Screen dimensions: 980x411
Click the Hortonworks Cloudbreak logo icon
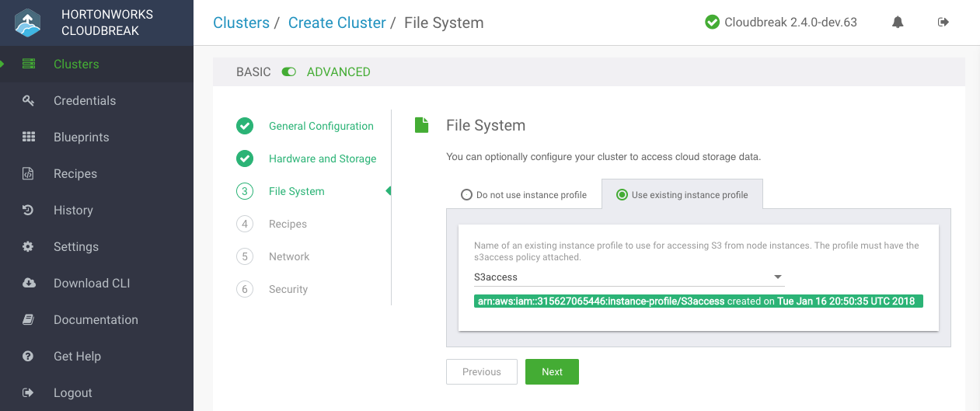tap(28, 23)
